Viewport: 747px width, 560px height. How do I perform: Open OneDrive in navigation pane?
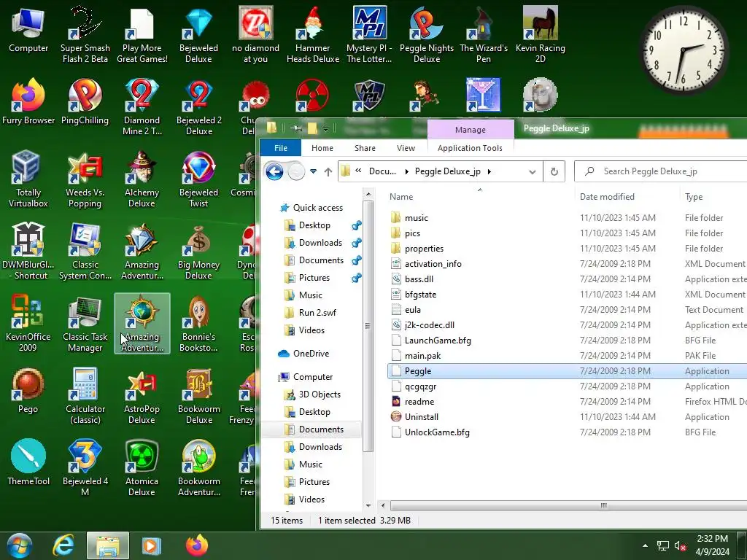(x=311, y=354)
